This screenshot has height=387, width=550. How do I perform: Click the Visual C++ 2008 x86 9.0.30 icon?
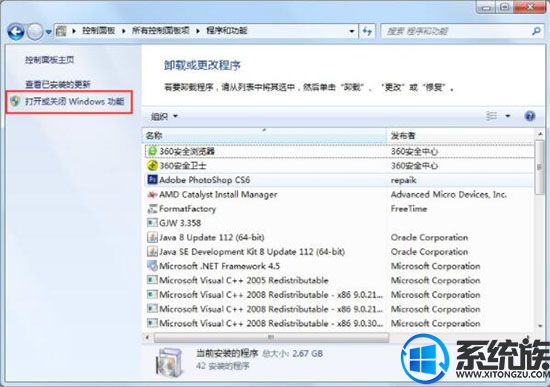(x=152, y=323)
